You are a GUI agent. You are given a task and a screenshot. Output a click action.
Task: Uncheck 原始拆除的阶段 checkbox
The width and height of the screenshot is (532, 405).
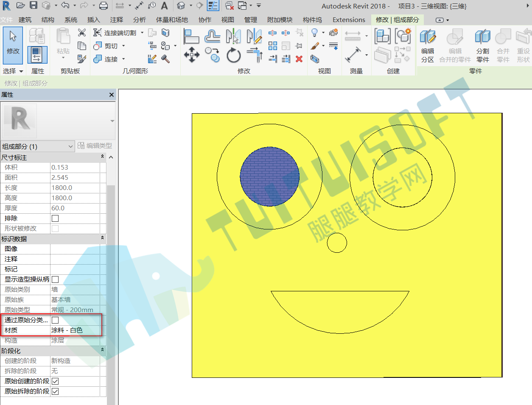[x=55, y=391]
